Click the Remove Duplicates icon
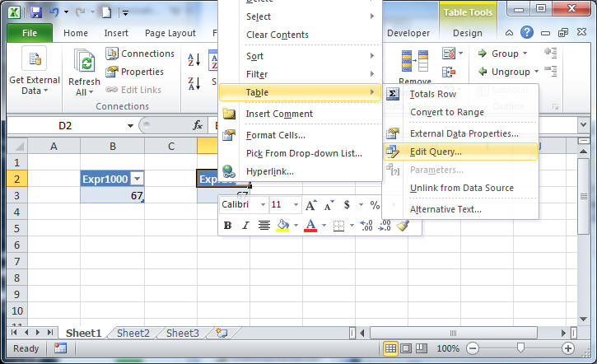The image size is (597, 364). pos(415,61)
